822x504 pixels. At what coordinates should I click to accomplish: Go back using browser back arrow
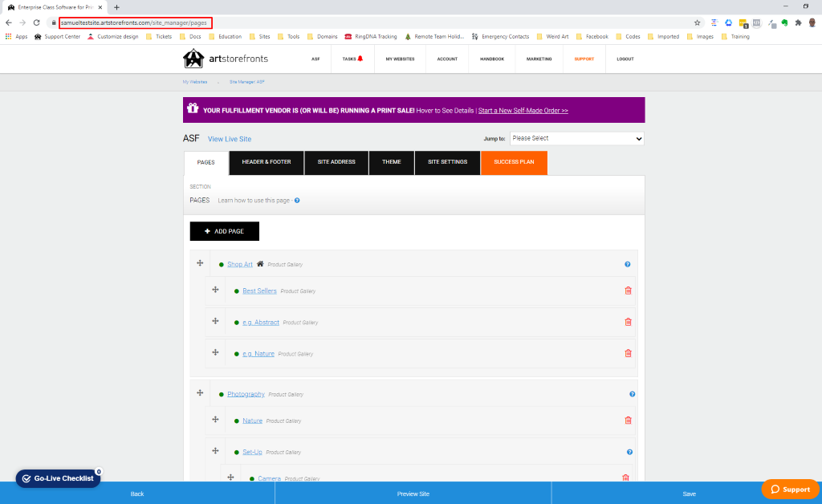(8, 22)
